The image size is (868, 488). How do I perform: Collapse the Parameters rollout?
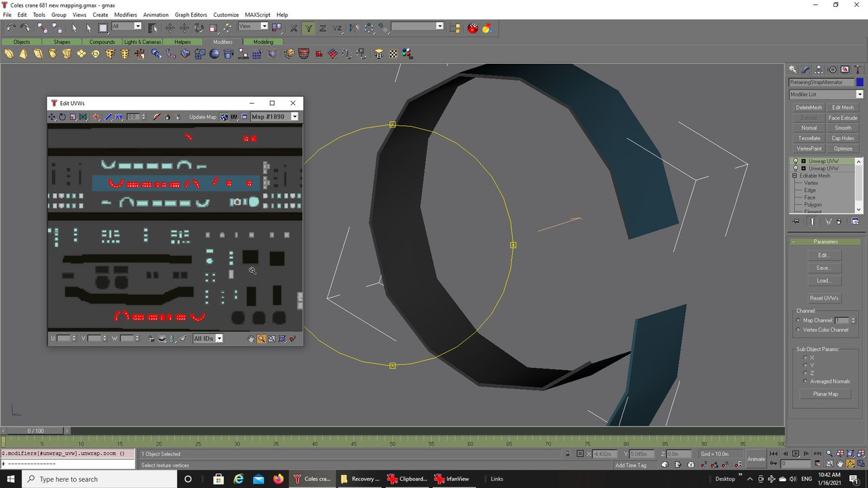tap(825, 242)
